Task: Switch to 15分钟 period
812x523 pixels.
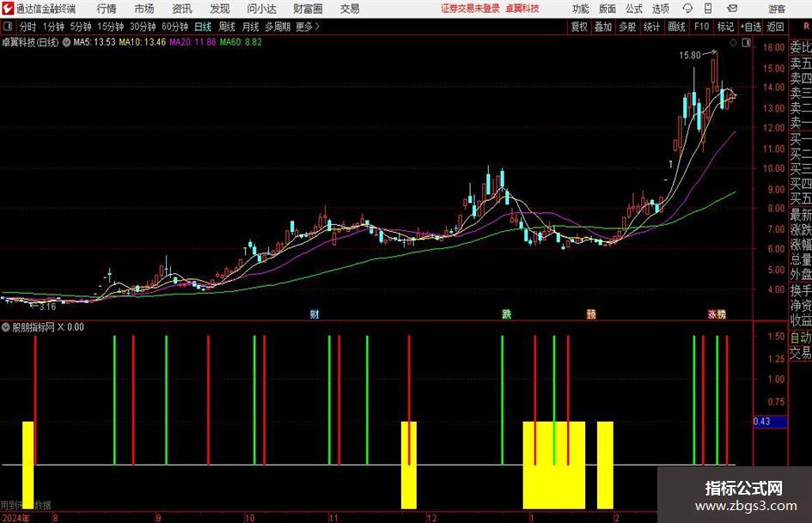Action: [110, 27]
